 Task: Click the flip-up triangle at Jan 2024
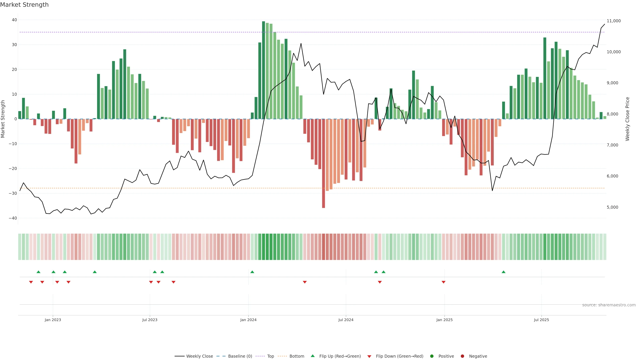point(252,272)
